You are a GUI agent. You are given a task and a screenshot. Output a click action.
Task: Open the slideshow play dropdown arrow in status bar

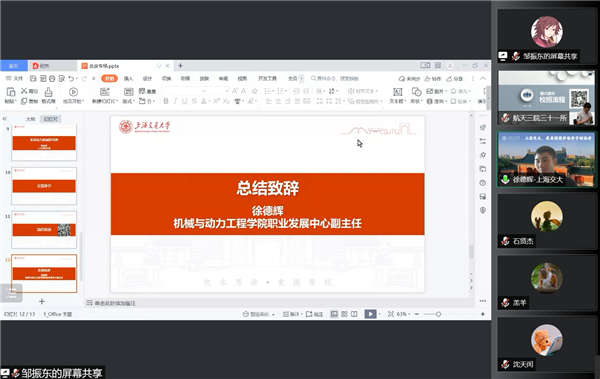[379, 314]
